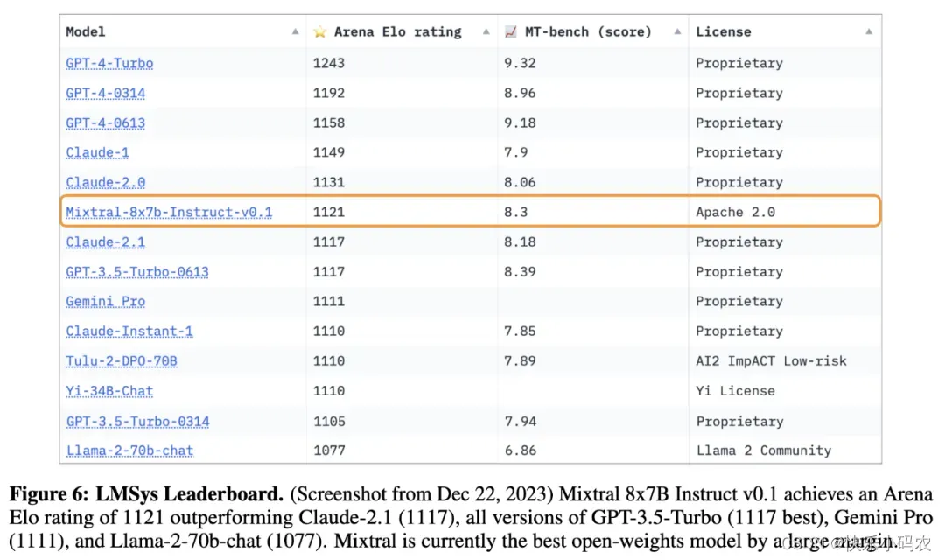Open the Yi-34B-Chat model link
The image size is (945, 560).
tap(109, 391)
